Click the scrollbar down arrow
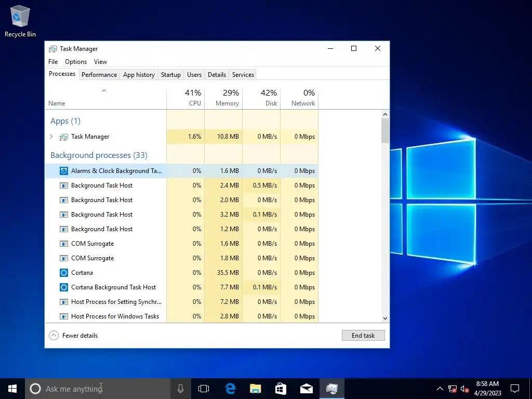 tap(385, 318)
